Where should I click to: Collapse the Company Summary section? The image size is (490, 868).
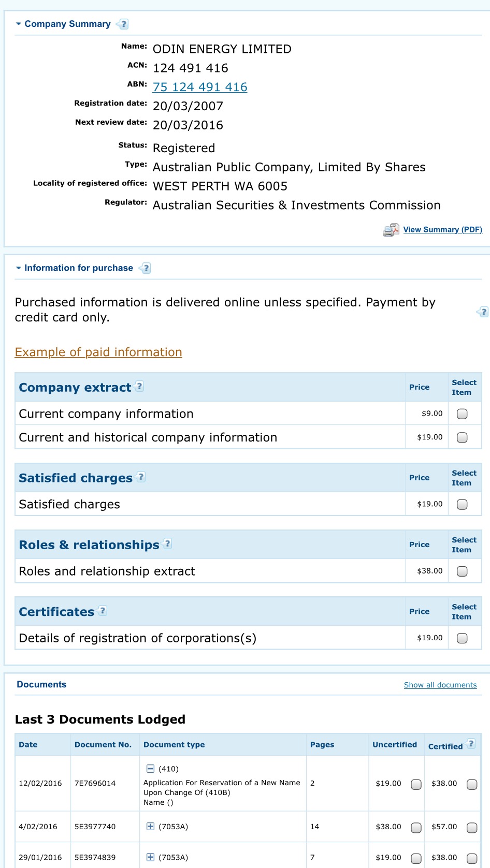[19, 24]
